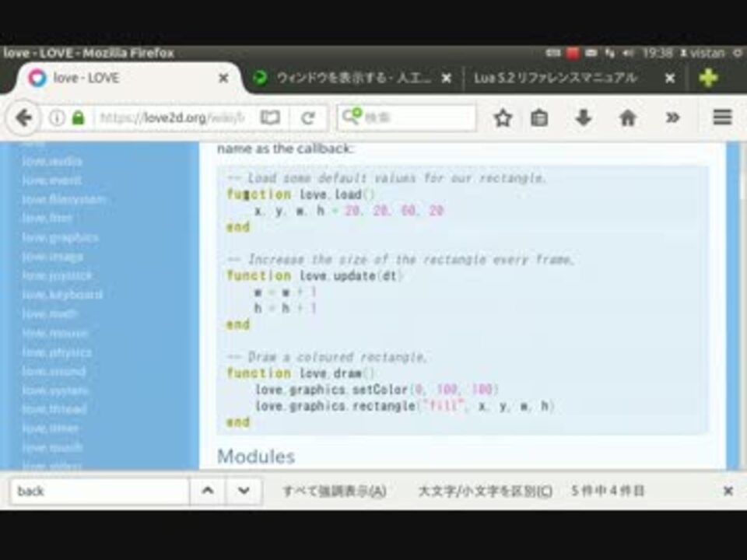The height and width of the screenshot is (560, 747).
Task: Open a new tab with green plus
Action: [708, 77]
